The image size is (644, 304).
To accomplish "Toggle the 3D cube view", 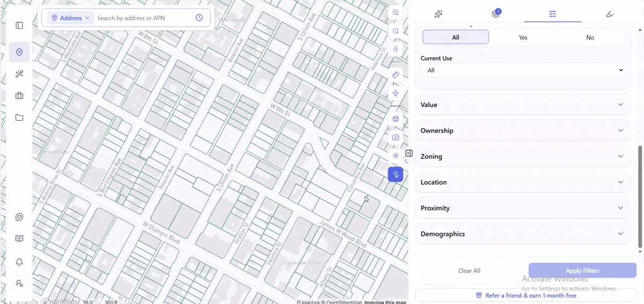I will (x=396, y=119).
